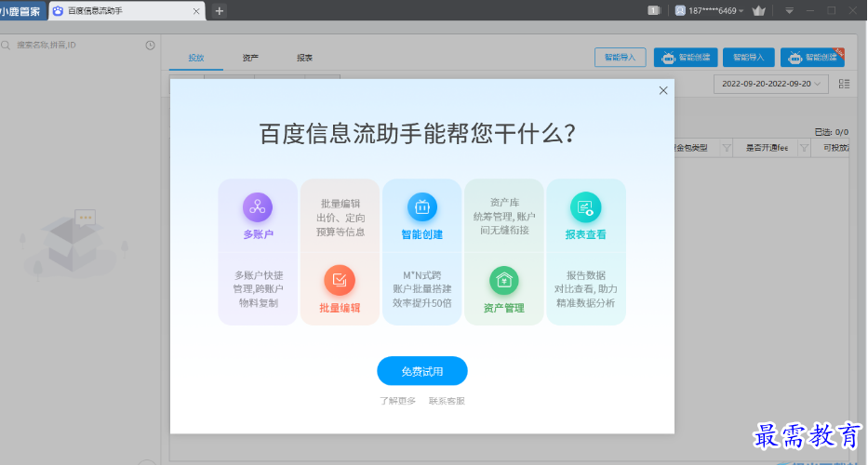The image size is (868, 465).
Task: Close the 百度信息流助手 tab
Action: [x=196, y=11]
